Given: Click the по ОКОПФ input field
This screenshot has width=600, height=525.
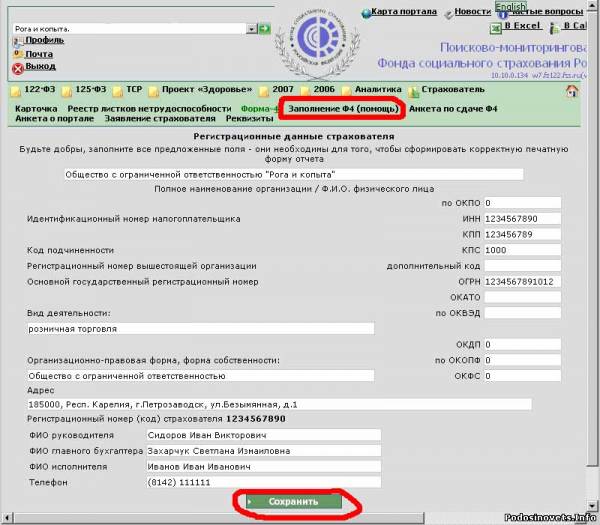Looking at the screenshot, I should tap(523, 360).
